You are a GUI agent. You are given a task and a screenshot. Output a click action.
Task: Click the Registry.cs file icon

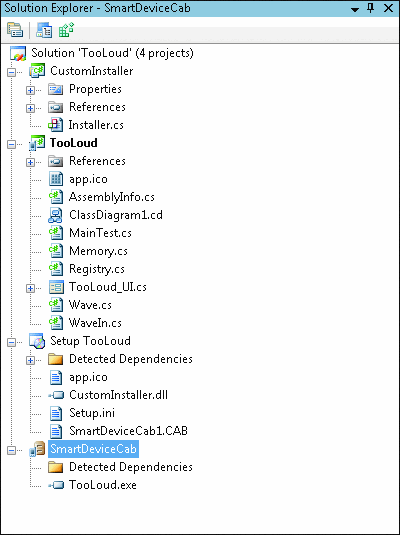[56, 269]
